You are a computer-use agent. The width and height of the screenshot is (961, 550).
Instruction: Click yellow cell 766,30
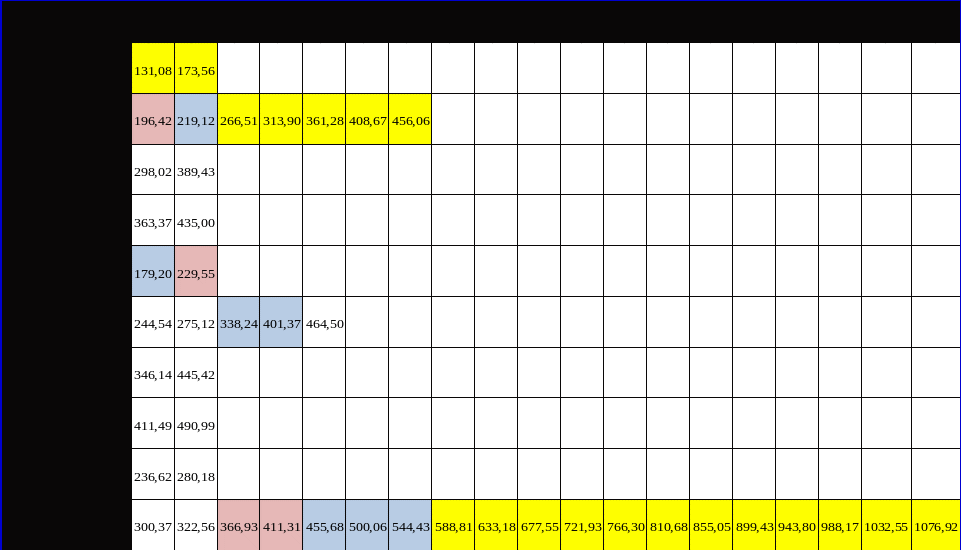coord(625,525)
